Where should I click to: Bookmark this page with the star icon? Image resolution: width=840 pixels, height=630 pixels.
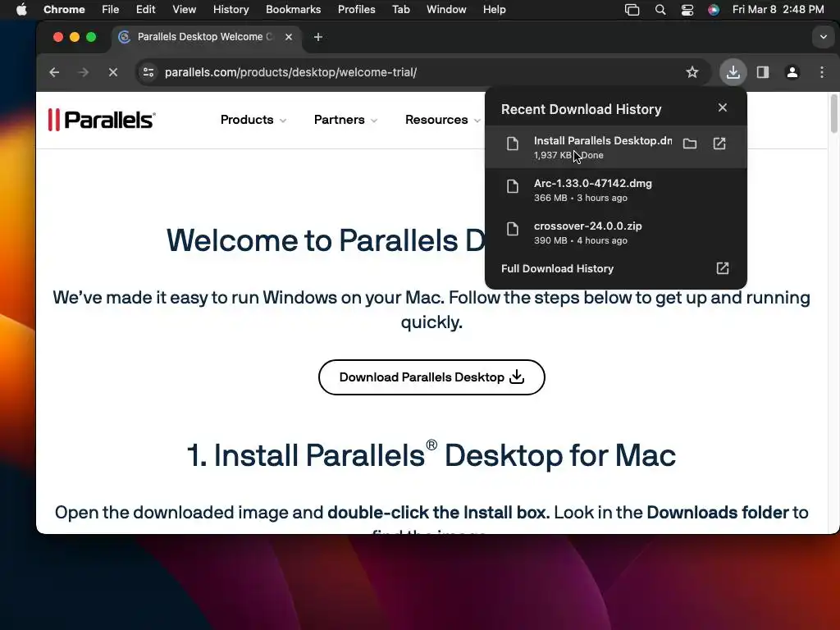692,72
